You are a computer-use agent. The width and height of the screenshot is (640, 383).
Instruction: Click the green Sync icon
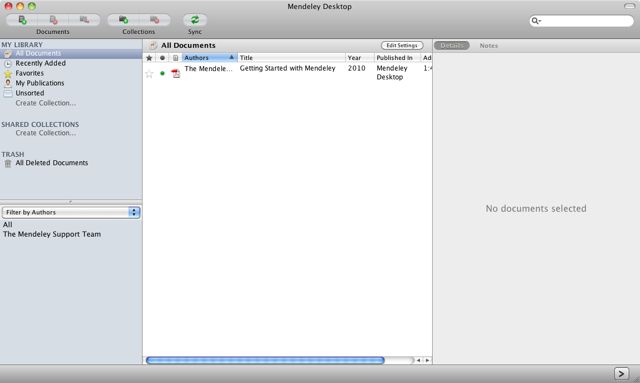[195, 20]
